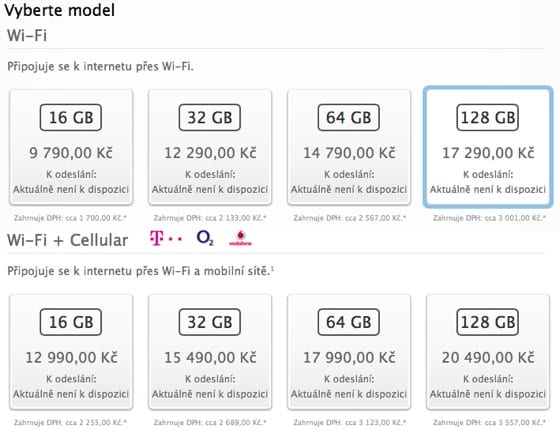This screenshot has height=430, width=560.
Task: Click the Wi-Fi section heading
Action: 27,36
